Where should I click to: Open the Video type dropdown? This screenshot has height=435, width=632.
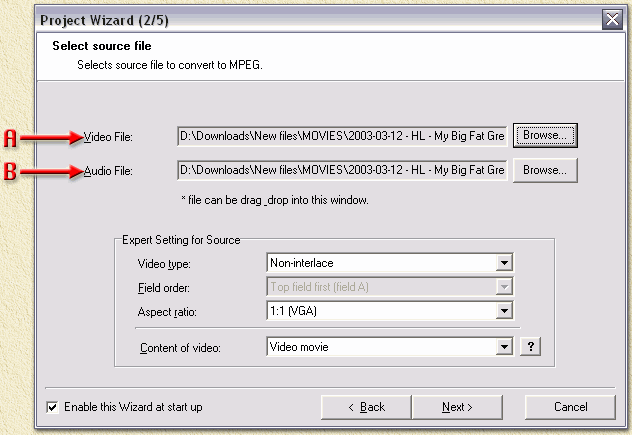click(x=389, y=263)
